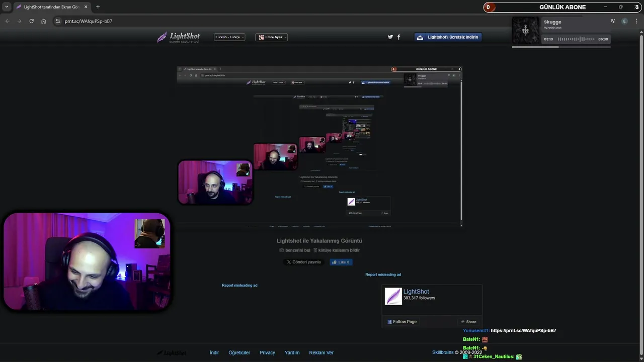Open LightShot's Facebook page icon in header

[399, 37]
